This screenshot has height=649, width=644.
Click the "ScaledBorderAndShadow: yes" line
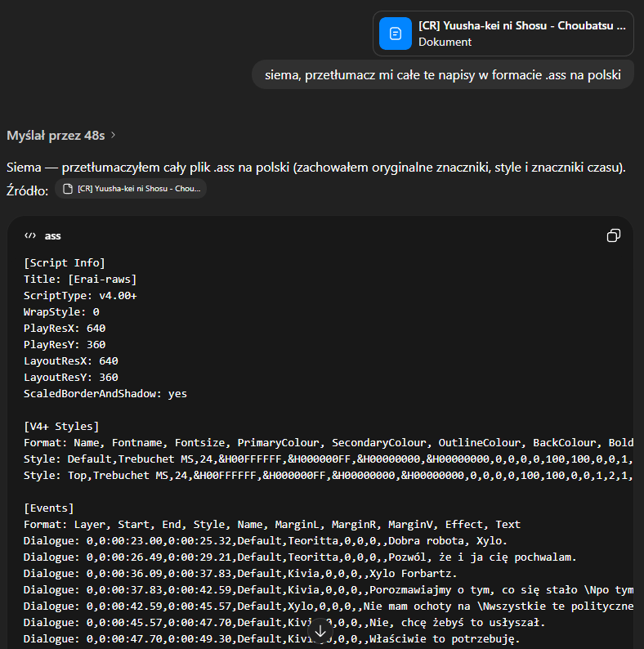(x=105, y=393)
